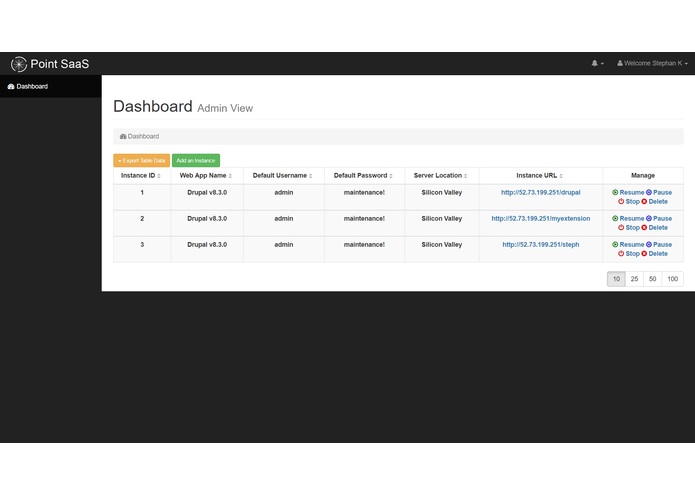Sort table by Default Username column
The width and height of the screenshot is (695, 494).
click(x=283, y=175)
